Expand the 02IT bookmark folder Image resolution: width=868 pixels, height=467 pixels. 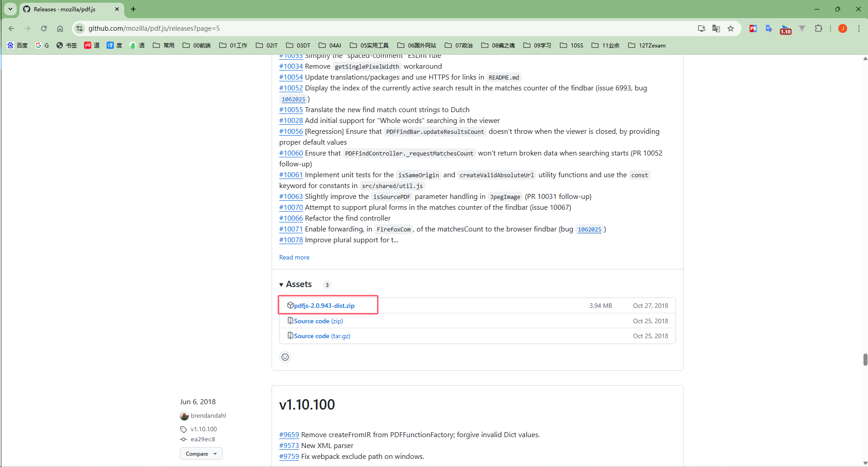click(267, 45)
